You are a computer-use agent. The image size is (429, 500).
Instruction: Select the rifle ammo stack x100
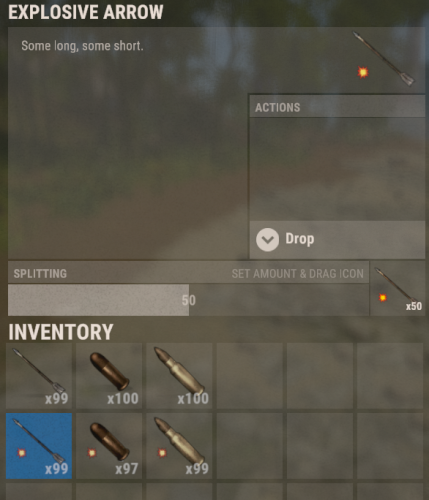click(x=179, y=376)
